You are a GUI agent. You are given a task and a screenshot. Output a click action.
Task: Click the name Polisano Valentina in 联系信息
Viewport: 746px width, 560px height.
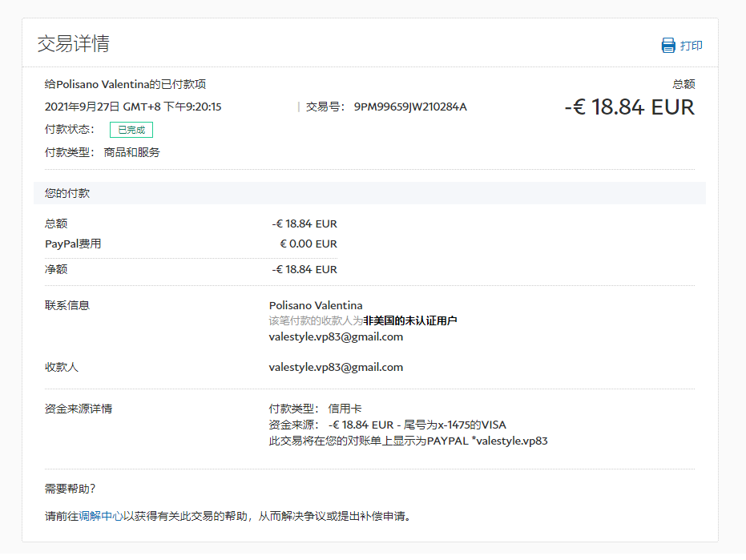point(316,305)
